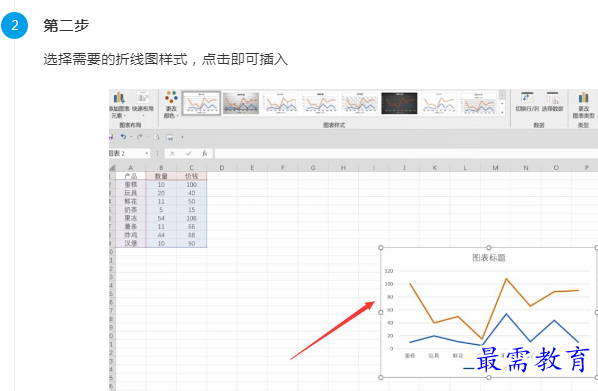Click the quantity cell with value 54
Screen dimensions: 598x391
click(x=161, y=218)
